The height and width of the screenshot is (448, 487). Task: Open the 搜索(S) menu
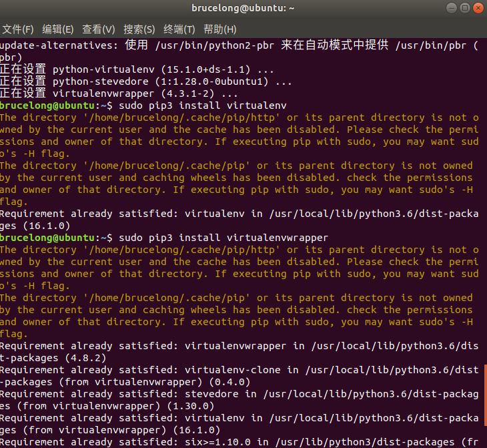click(139, 29)
